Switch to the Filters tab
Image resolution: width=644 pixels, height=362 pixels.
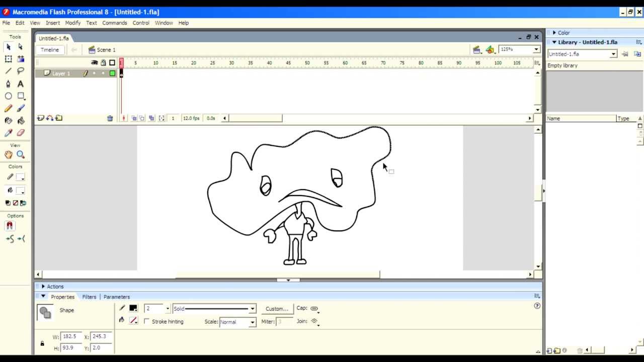tap(89, 297)
